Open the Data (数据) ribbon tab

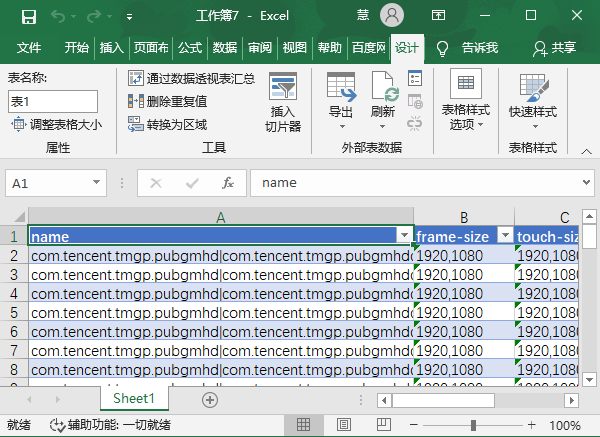(x=225, y=48)
